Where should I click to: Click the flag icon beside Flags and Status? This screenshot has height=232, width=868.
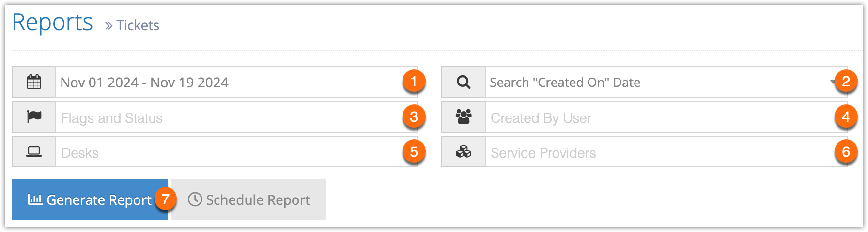tap(34, 116)
